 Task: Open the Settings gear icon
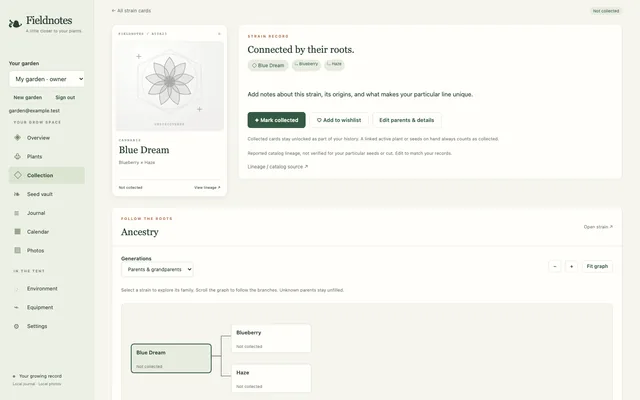[16, 326]
